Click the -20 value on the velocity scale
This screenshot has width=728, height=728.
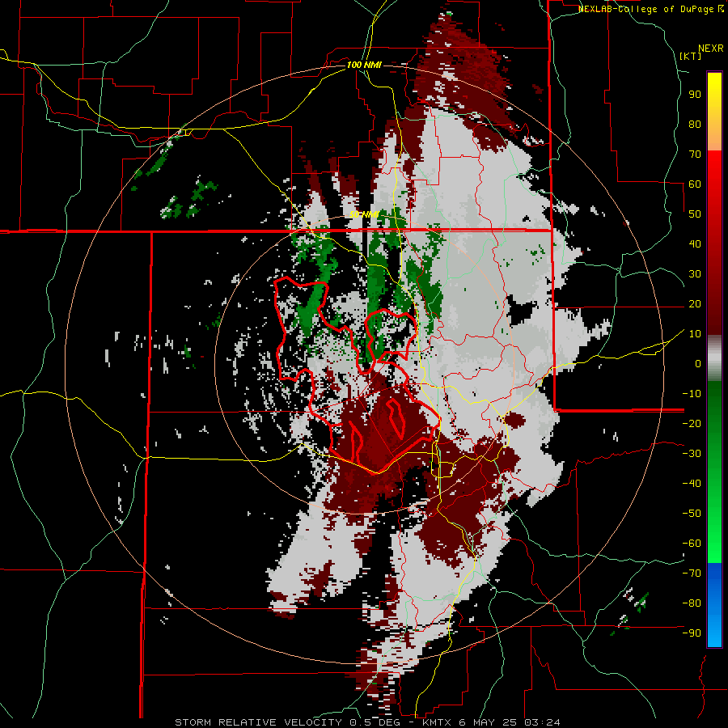692,424
